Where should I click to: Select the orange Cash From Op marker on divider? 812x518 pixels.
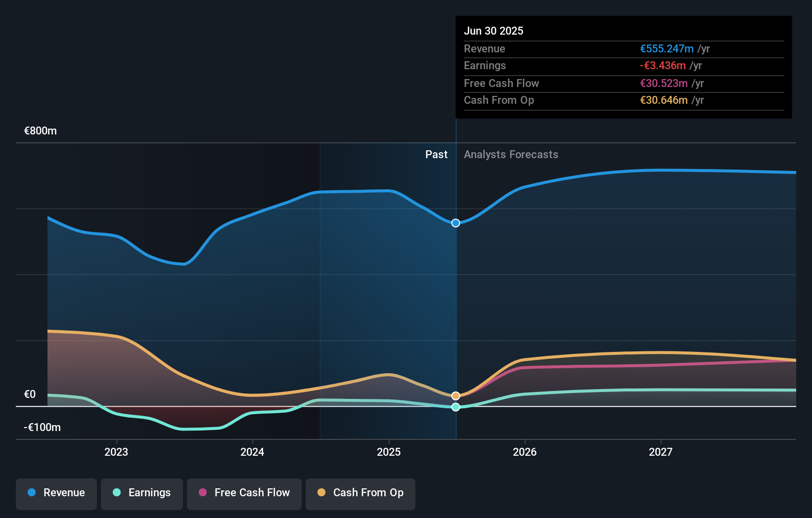455,395
